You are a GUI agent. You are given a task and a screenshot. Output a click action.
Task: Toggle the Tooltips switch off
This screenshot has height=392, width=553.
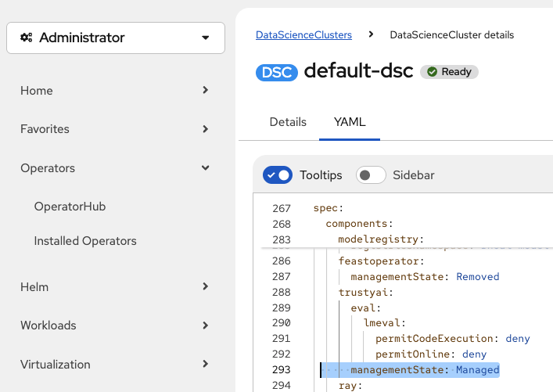pos(278,175)
